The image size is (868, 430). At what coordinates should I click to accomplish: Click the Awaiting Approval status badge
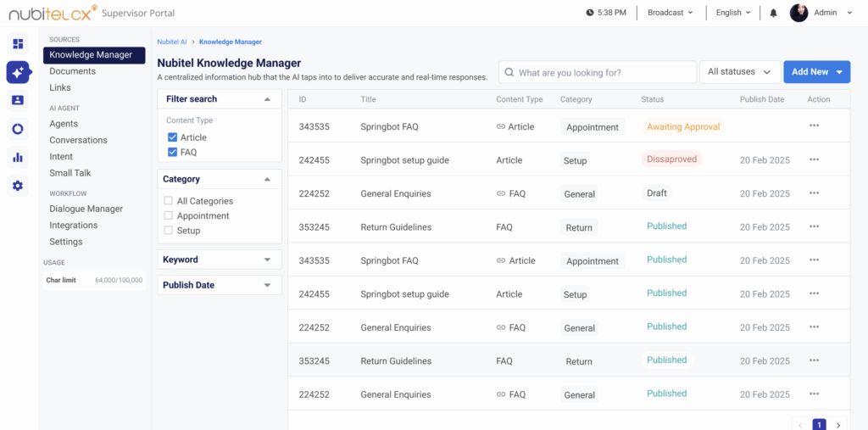tap(683, 127)
